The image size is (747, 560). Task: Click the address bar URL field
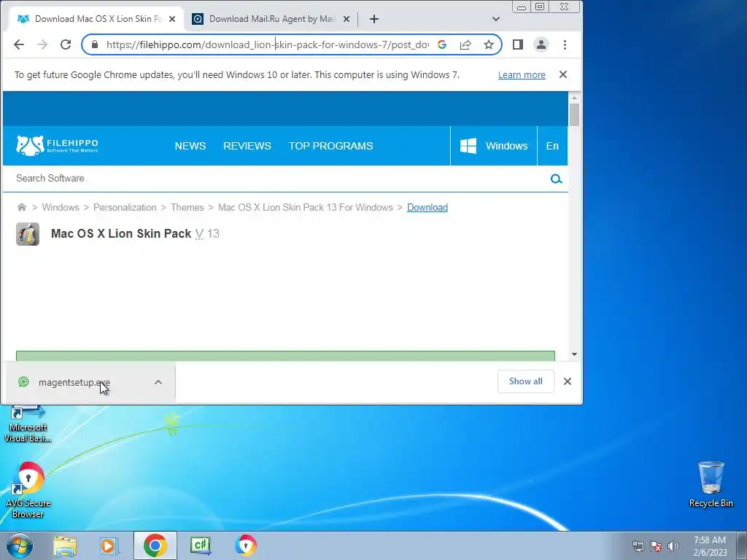coord(267,44)
